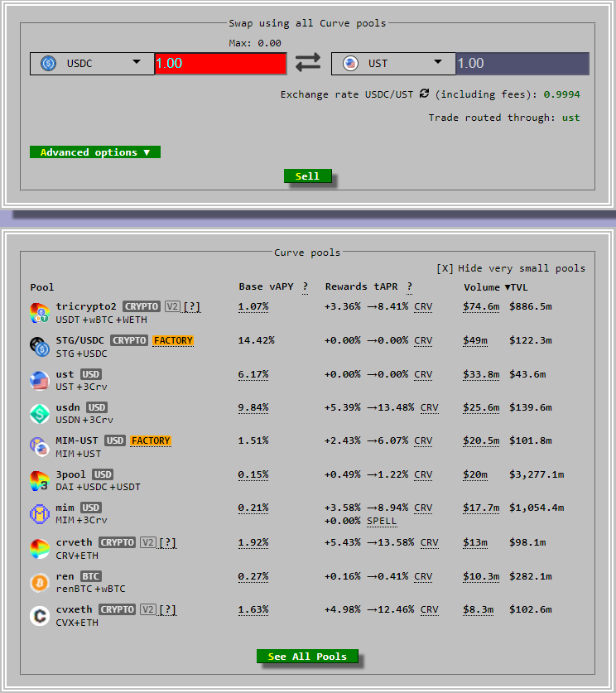Click the cvxeth pool icon
This screenshot has width=616, height=693.
[40, 616]
